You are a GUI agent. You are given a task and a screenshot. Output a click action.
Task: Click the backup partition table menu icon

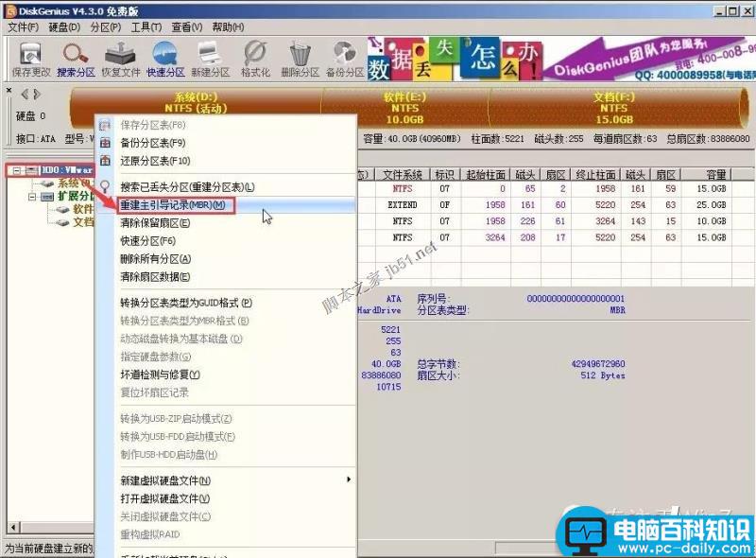pos(105,143)
